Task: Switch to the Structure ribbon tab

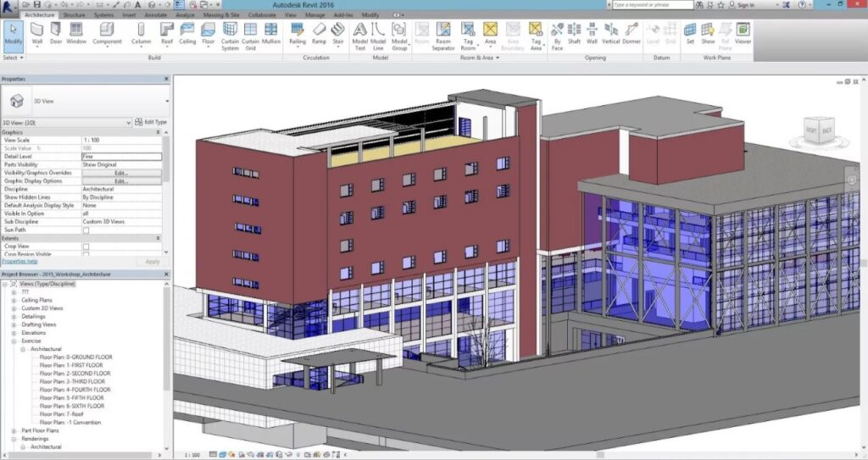Action: [74, 15]
